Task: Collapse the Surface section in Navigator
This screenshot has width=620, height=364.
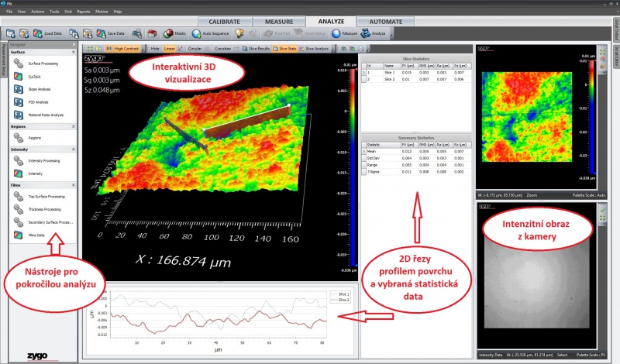Action: pos(74,52)
